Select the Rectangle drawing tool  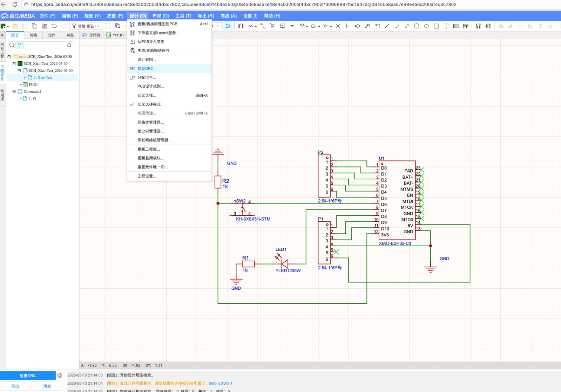(x=436, y=26)
